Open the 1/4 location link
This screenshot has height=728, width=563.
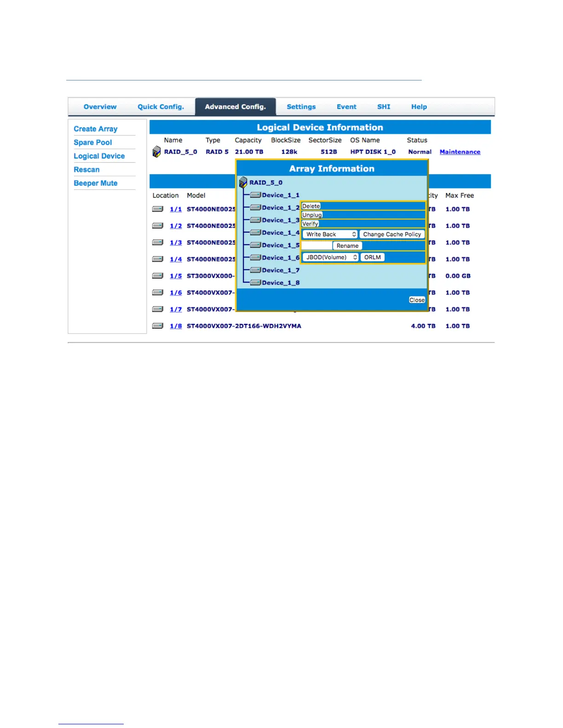[176, 259]
